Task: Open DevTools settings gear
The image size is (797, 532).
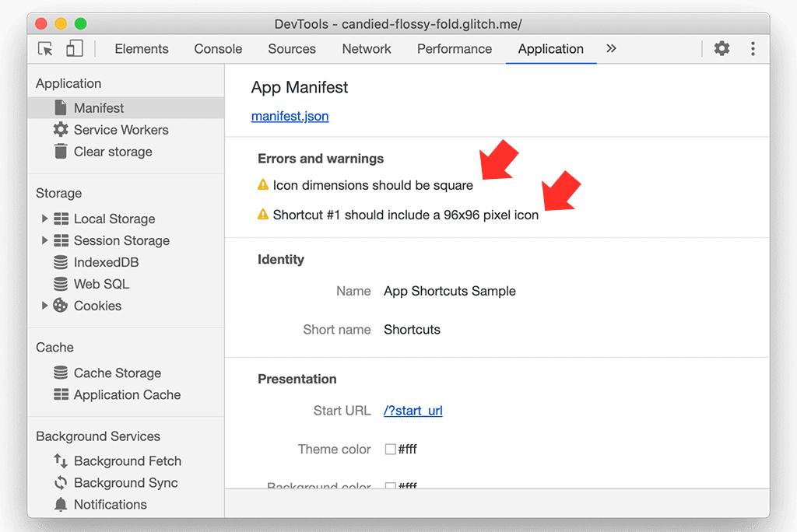Action: [722, 48]
